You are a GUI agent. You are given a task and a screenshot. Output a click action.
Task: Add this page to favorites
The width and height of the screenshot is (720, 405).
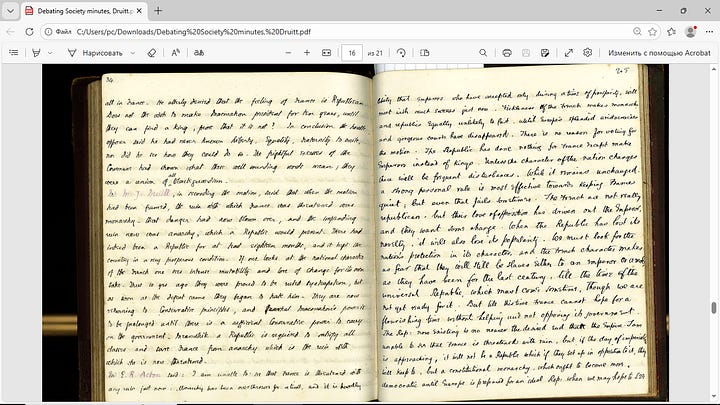point(652,32)
